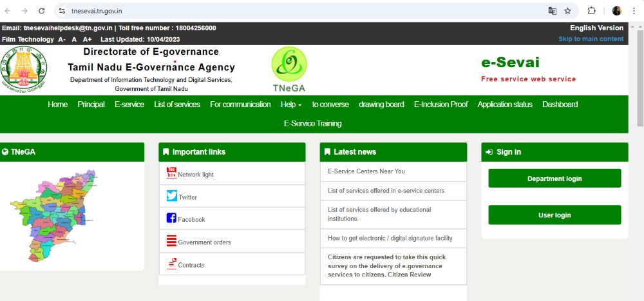Click the Tamil Nadu district map image
The height and width of the screenshot is (301, 644).
[x=53, y=215]
